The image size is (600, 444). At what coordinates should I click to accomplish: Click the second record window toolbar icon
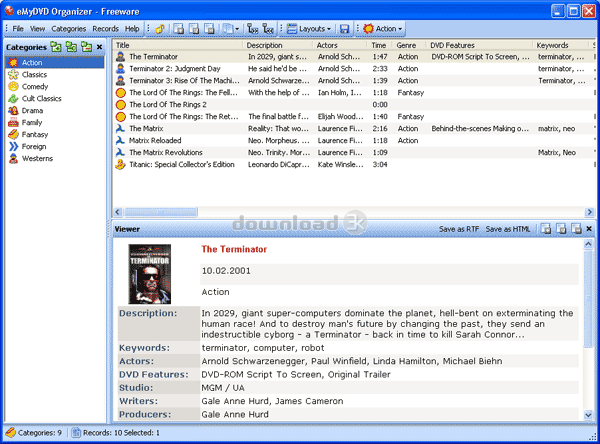194,29
